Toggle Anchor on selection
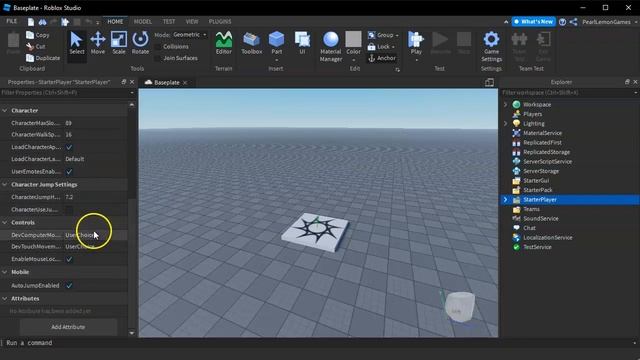Image resolution: width=640 pixels, height=360 pixels. 382,58
